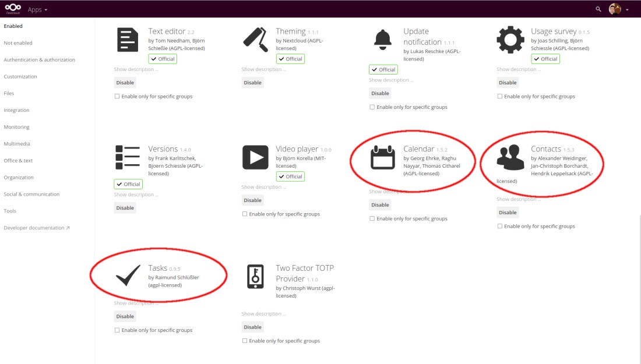Viewport: 641px width, 364px height.
Task: Click the Update notification bell icon
Action: [382, 40]
